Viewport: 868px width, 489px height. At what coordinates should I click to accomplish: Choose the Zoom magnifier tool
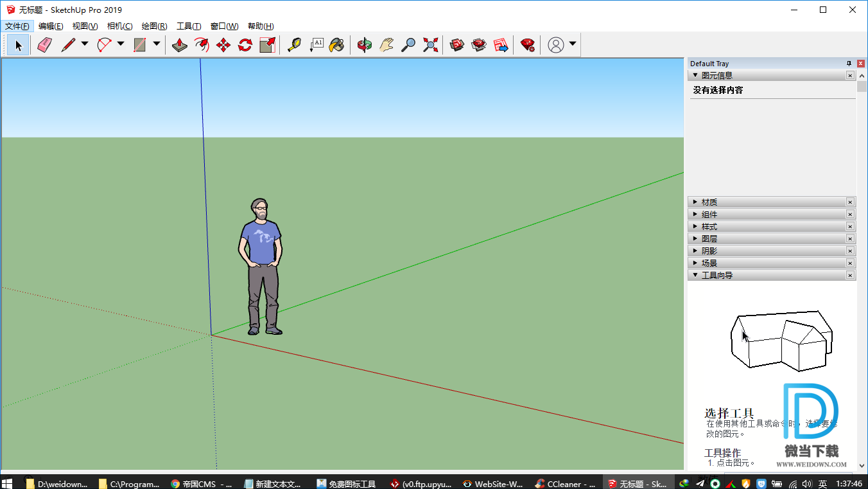click(408, 45)
